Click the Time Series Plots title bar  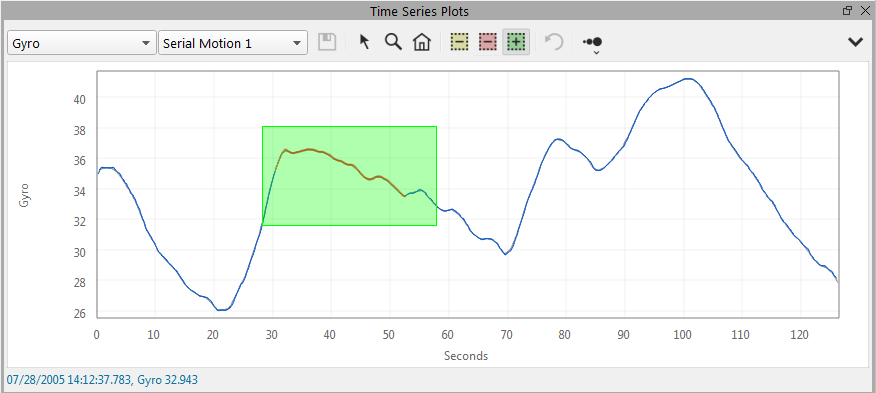[x=419, y=11]
